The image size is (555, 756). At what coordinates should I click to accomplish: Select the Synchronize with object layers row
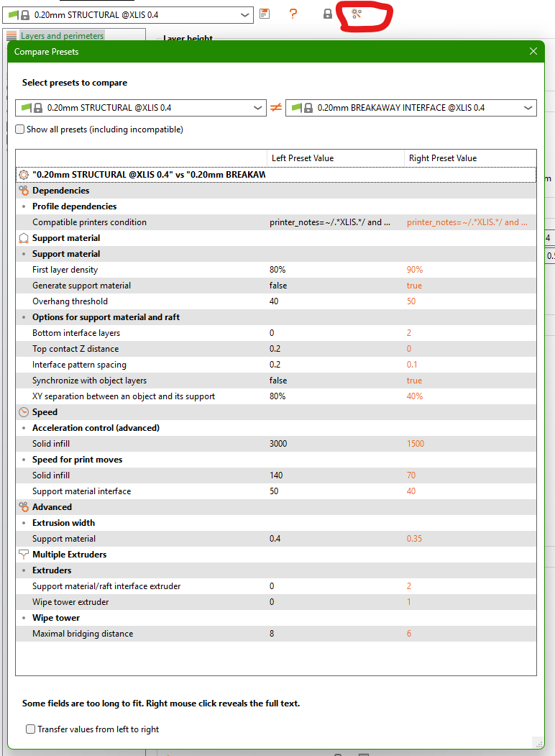(276, 381)
